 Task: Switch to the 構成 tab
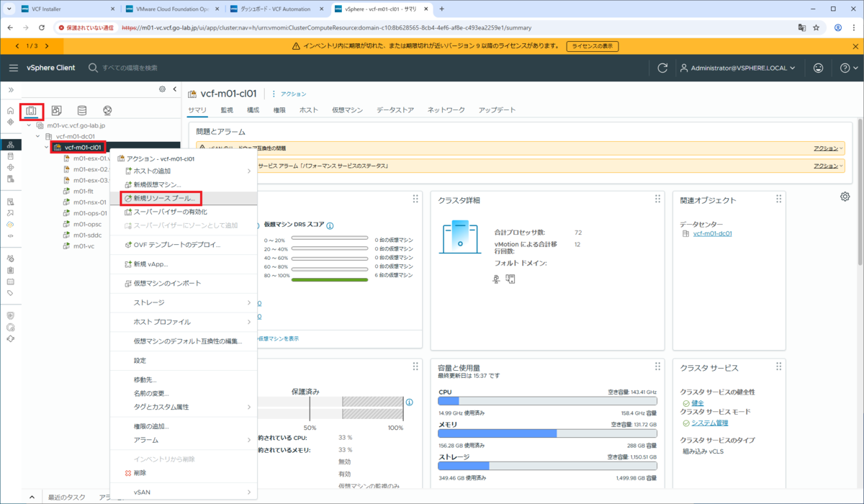253,110
